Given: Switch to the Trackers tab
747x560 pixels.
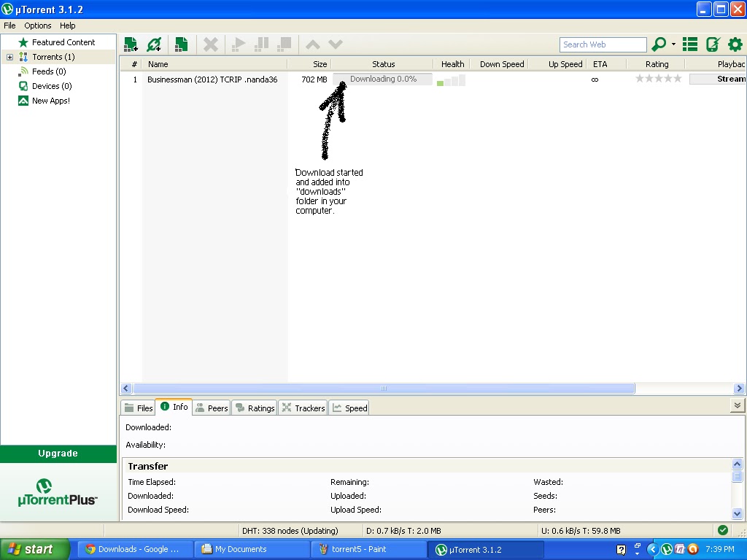Looking at the screenshot, I should pos(303,408).
